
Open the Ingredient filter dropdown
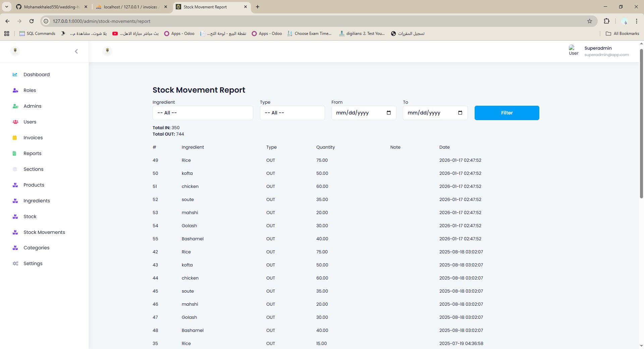click(203, 113)
